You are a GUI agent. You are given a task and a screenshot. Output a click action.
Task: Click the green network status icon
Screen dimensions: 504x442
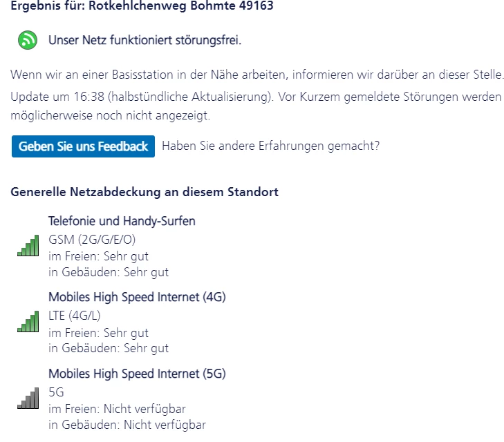pyautogui.click(x=28, y=41)
